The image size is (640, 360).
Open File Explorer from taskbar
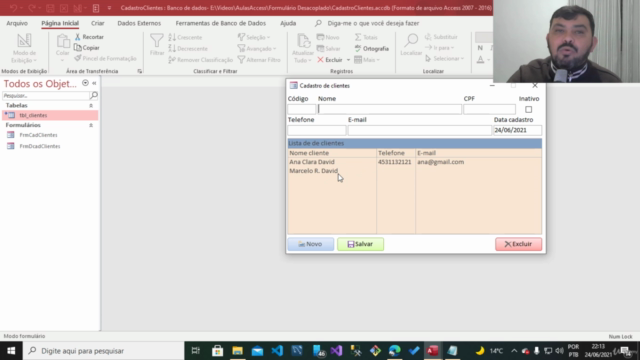pos(238,351)
